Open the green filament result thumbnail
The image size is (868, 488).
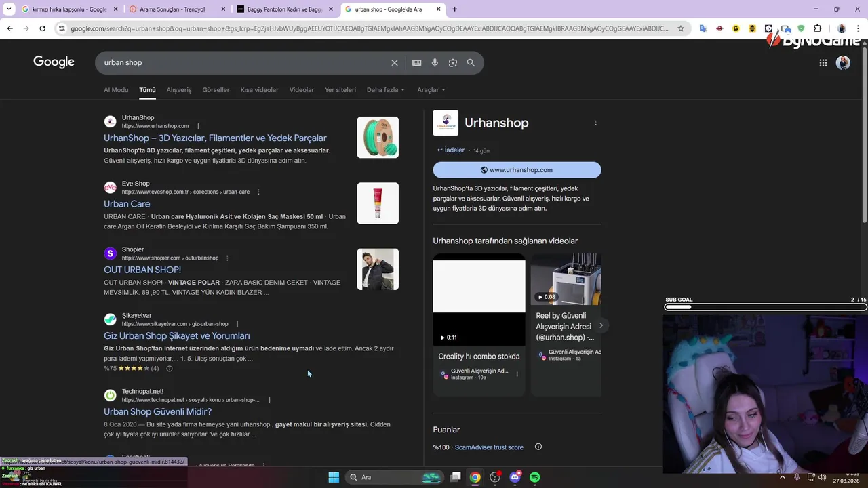coord(378,138)
